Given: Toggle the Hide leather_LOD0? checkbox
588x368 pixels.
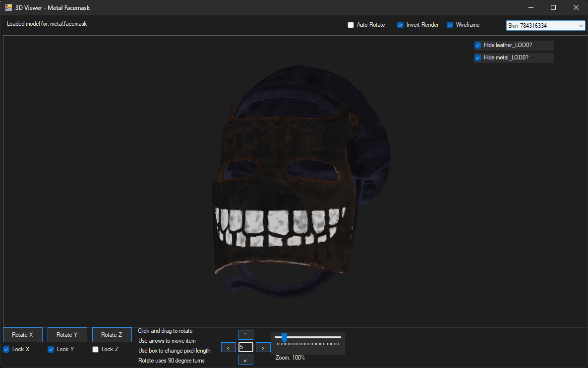Looking at the screenshot, I should click(478, 46).
